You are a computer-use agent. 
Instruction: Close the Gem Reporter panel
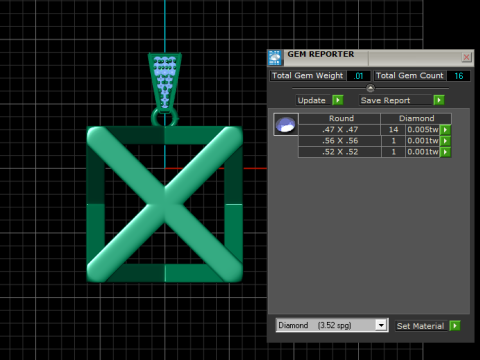[x=466, y=57]
